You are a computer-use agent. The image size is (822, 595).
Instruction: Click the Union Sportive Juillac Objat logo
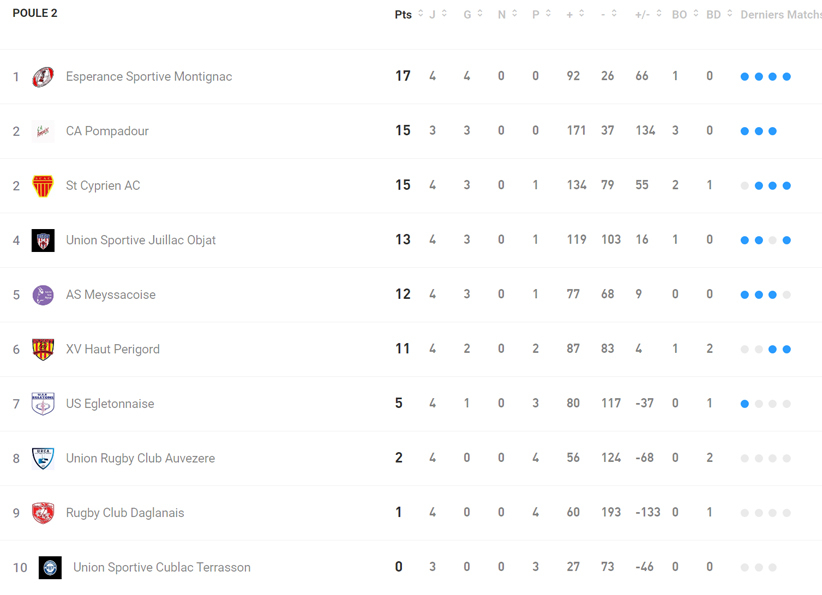pos(43,240)
